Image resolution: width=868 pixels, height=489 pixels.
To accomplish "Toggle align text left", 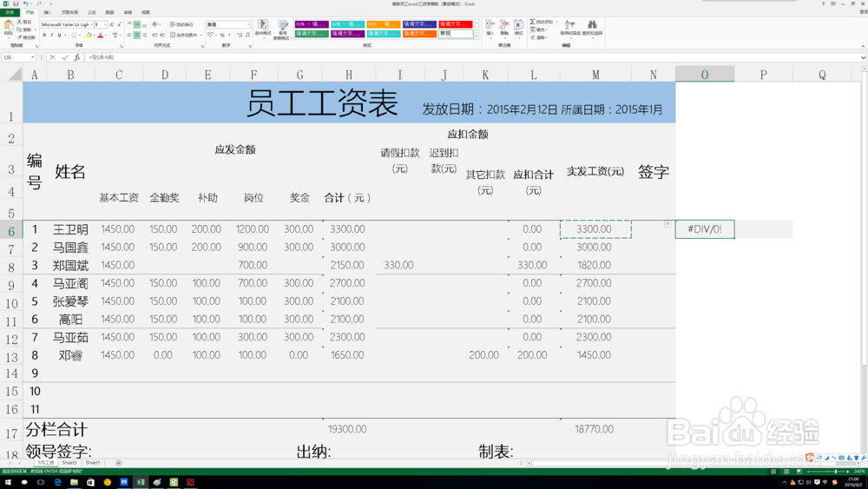I will click(x=129, y=35).
